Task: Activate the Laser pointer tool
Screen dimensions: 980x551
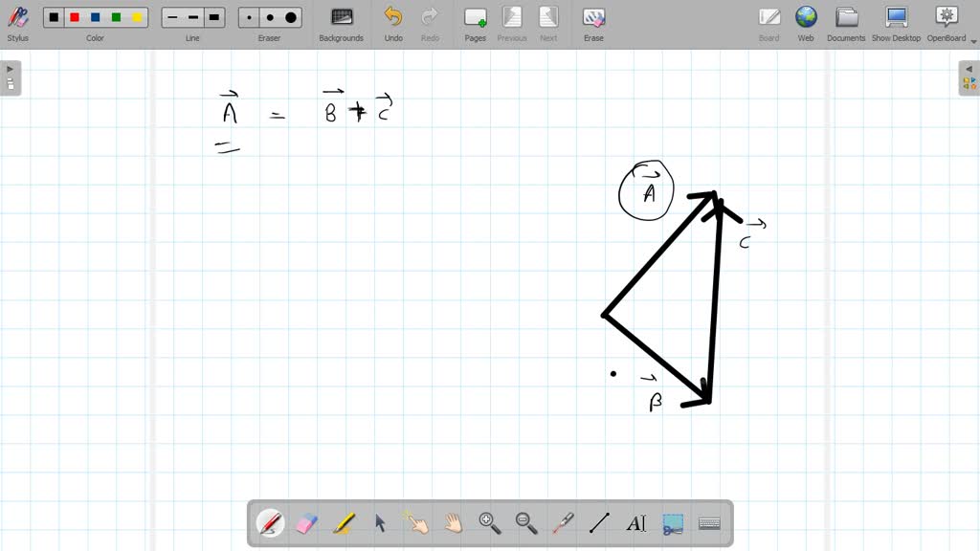Action: [563, 522]
